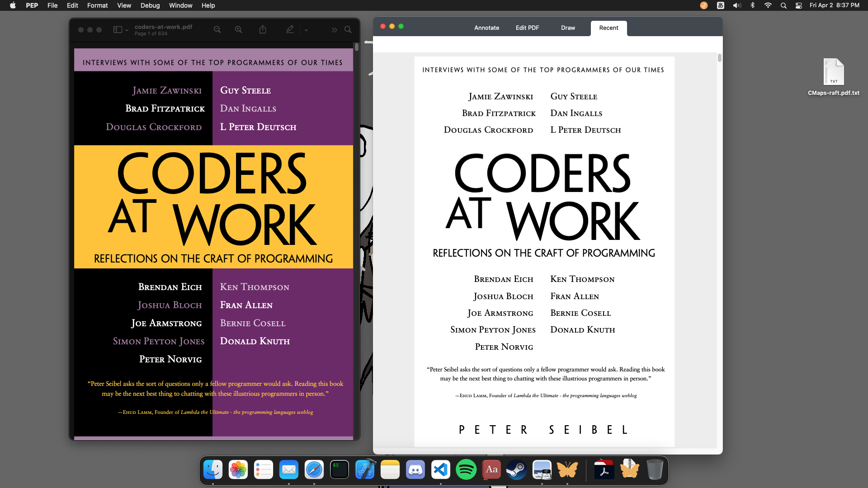The image size is (868, 488).
Task: Click the zoom in magnifier in Preview
Action: pos(238,30)
